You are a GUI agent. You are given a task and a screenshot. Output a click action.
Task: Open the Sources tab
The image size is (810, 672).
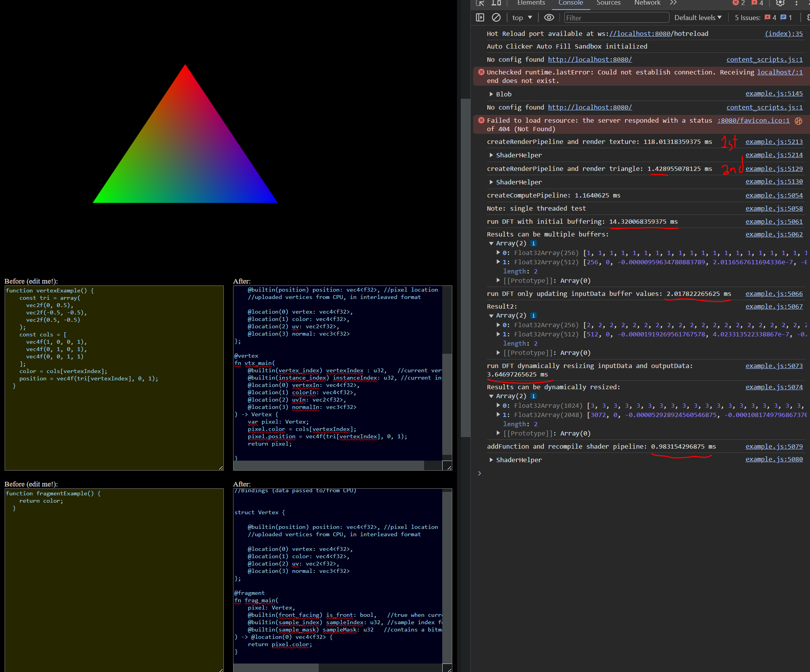click(x=609, y=3)
